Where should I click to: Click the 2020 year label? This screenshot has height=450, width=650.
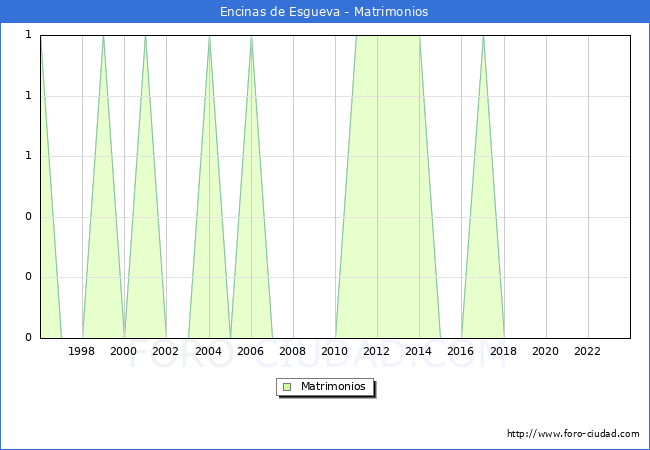(546, 351)
